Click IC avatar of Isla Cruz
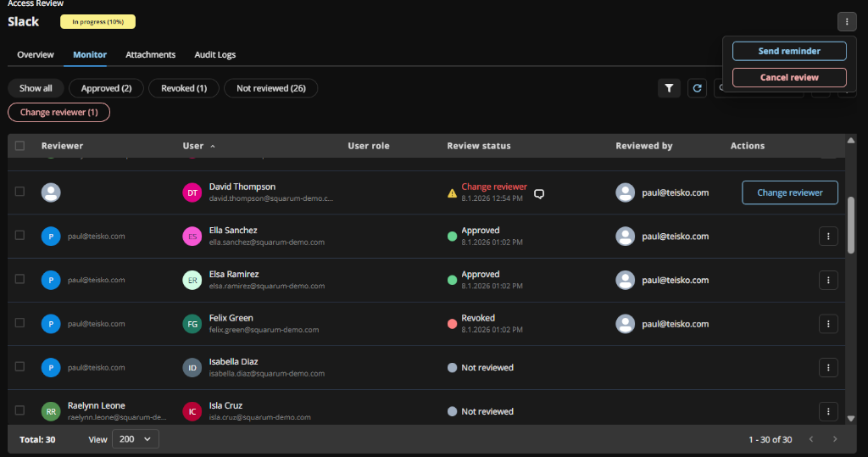Screen dimensions: 868x457 (x=192, y=411)
